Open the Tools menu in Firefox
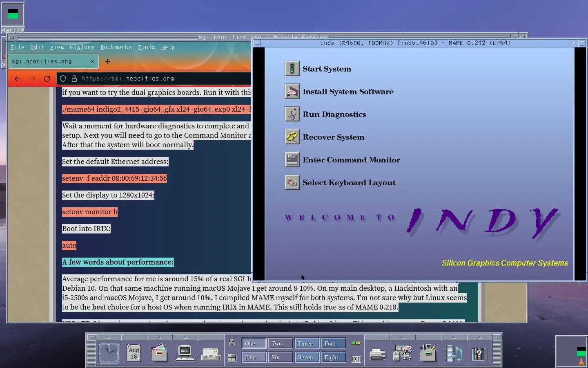 [146, 47]
